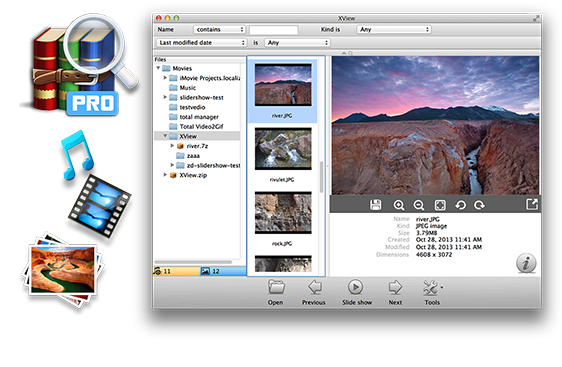Select the zaaa folder
The image size is (562, 367).
coord(193,156)
